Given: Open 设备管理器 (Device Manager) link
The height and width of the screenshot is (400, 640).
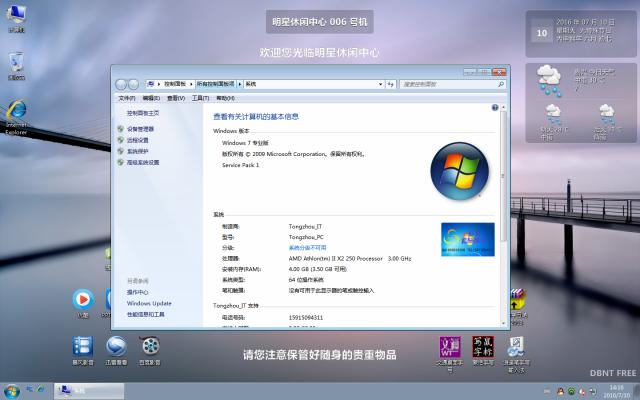Looking at the screenshot, I should tap(140, 129).
